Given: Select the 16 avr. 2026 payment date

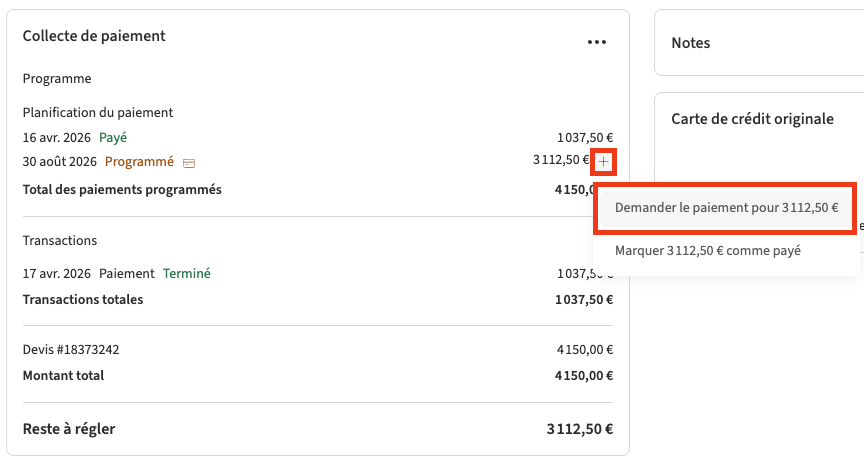Looking at the screenshot, I should pos(57,138).
